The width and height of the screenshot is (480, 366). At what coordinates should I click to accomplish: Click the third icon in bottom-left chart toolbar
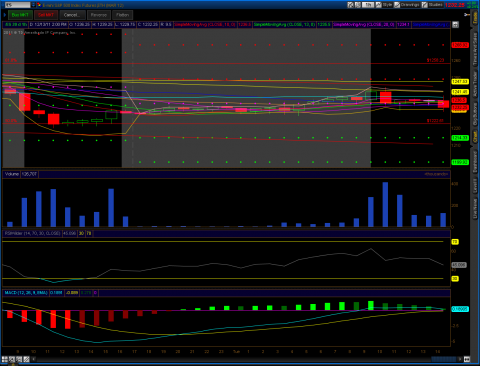(x=19, y=359)
